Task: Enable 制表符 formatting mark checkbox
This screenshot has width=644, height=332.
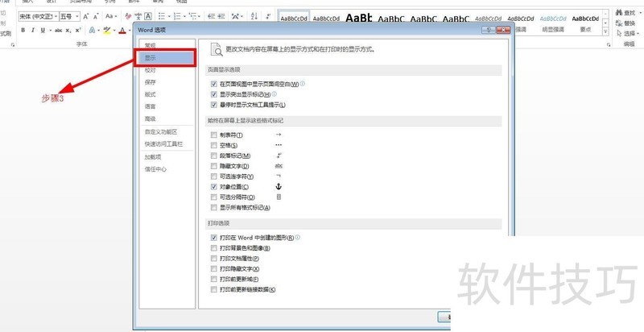Action: [213, 135]
